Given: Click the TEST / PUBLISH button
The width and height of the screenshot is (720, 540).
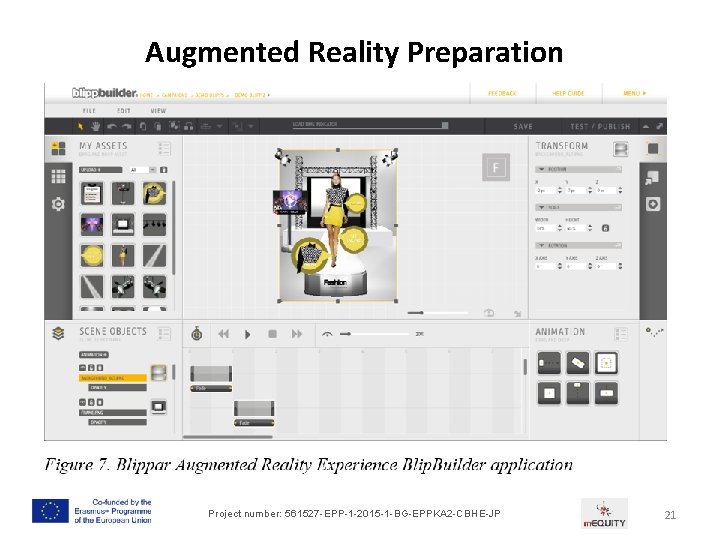Looking at the screenshot, I should [x=600, y=126].
